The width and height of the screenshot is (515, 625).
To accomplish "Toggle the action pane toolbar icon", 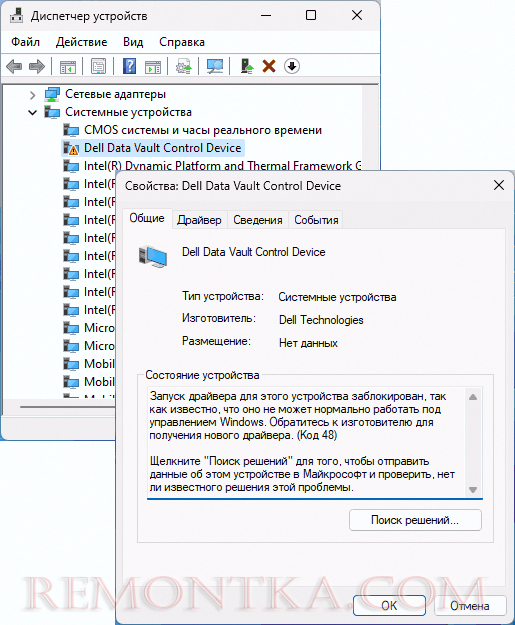I will pyautogui.click(x=153, y=66).
